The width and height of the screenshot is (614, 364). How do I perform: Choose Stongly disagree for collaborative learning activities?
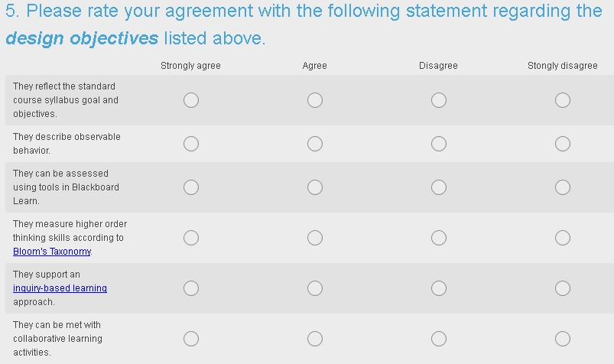(563, 339)
